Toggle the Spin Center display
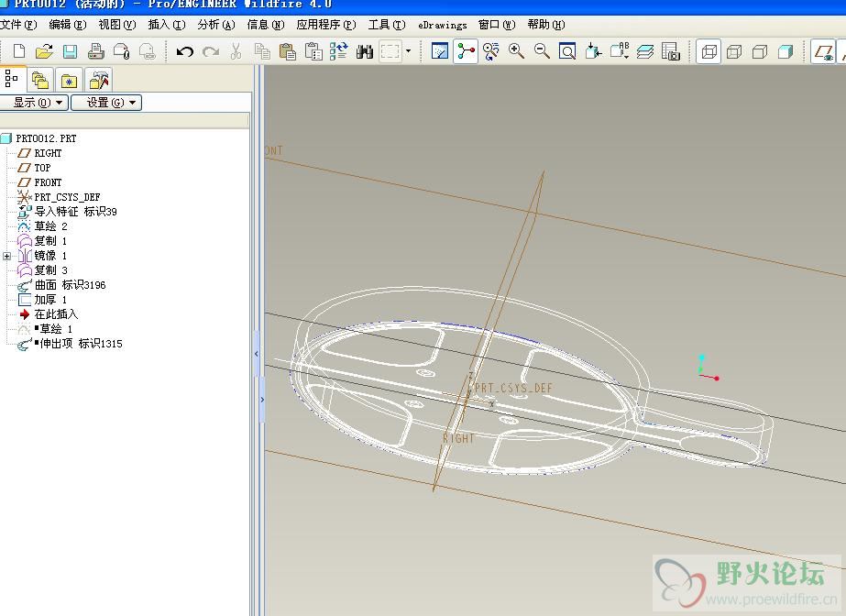846x616 pixels. pos(466,51)
